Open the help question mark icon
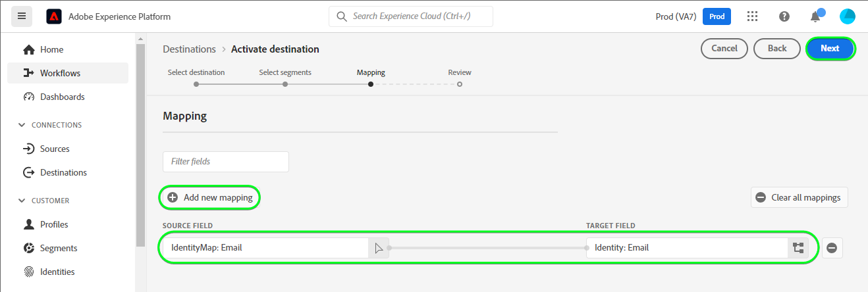 coord(784,16)
